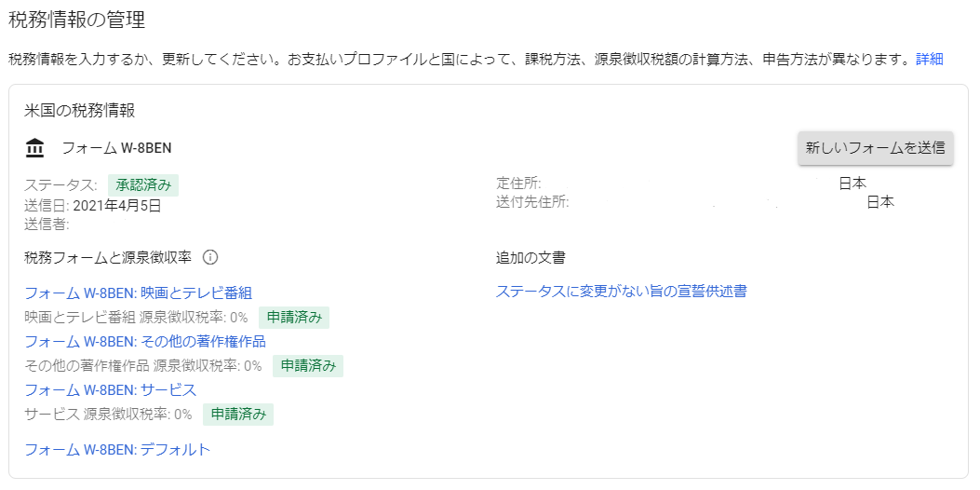Open フォーム W-8BEN: 映画とテレビ番組 link

138,293
